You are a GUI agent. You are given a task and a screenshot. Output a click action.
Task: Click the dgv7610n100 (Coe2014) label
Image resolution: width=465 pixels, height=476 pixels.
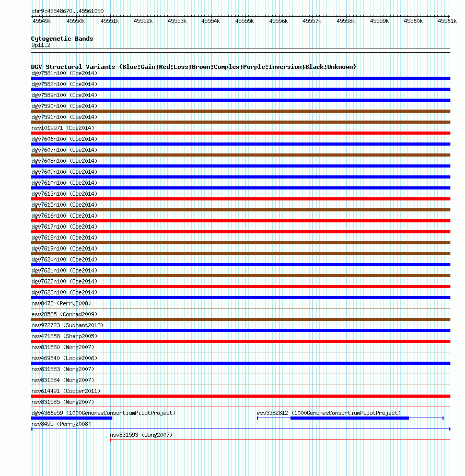pyautogui.click(x=64, y=183)
